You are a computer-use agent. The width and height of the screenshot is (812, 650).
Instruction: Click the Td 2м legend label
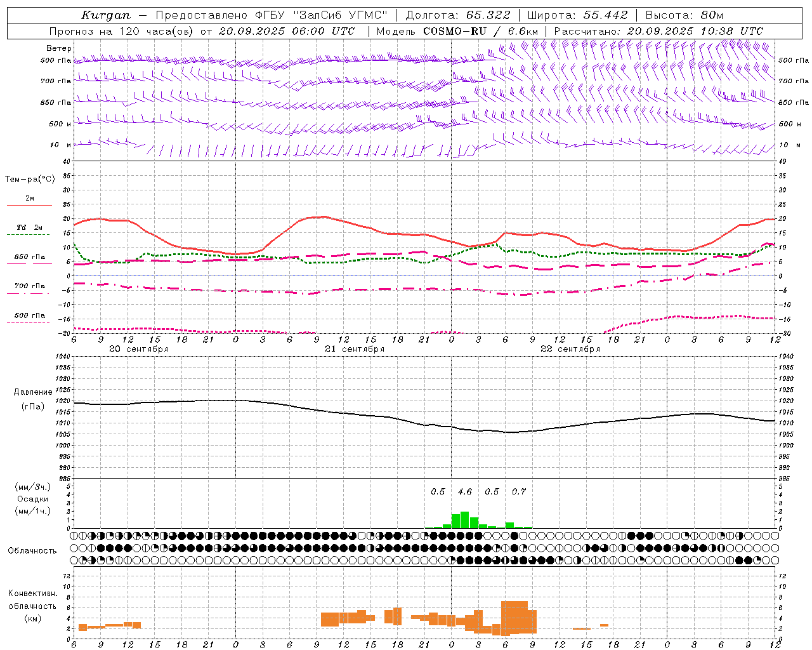pos(30,227)
